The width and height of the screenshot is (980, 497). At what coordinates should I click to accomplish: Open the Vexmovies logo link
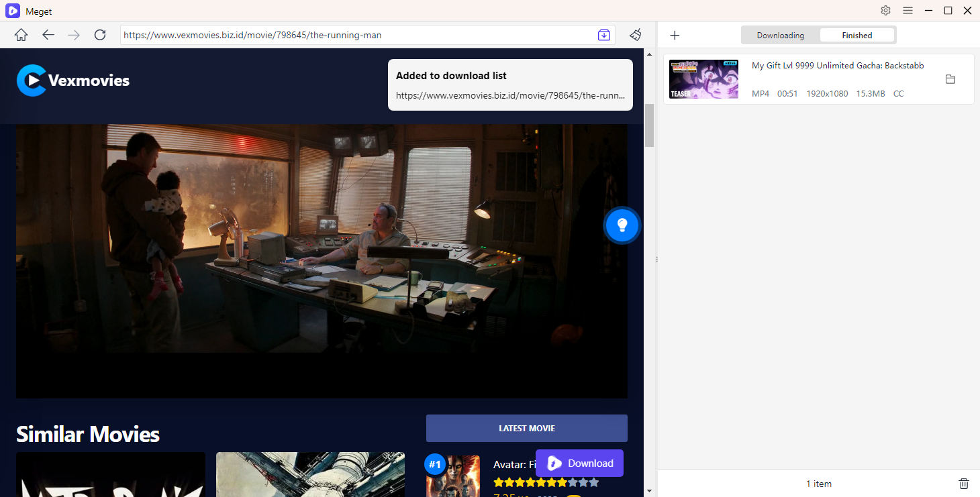(73, 80)
